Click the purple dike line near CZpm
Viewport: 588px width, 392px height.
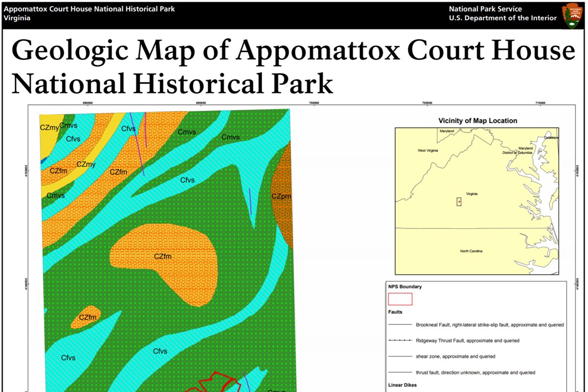(x=250, y=201)
